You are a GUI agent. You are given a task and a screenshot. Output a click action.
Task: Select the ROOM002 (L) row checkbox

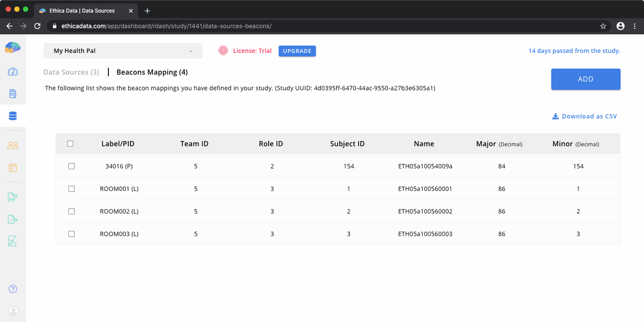(x=71, y=211)
